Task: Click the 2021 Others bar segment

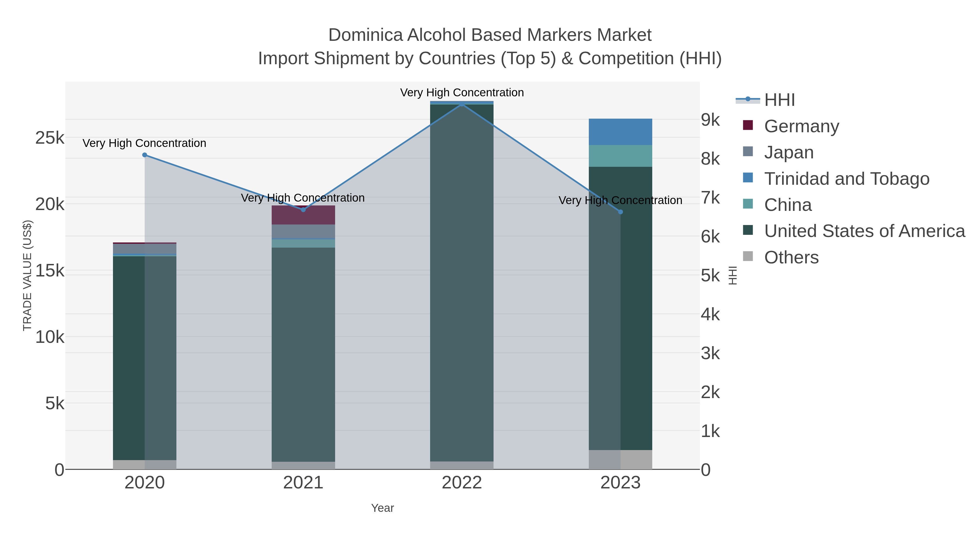Action: [303, 466]
